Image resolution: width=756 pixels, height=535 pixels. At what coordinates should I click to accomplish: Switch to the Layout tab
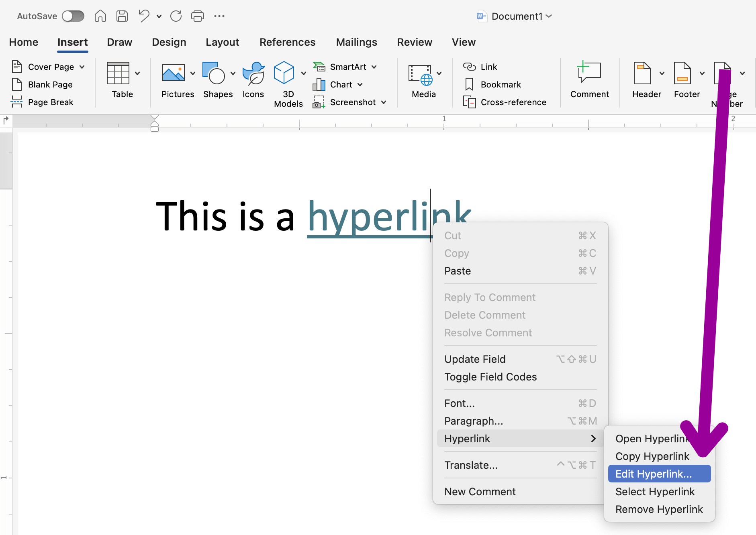pyautogui.click(x=223, y=42)
